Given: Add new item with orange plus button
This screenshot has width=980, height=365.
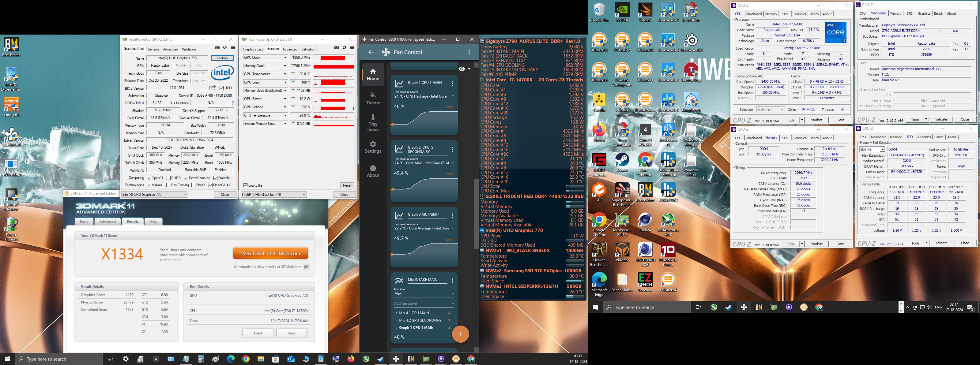Looking at the screenshot, I should coord(460,334).
